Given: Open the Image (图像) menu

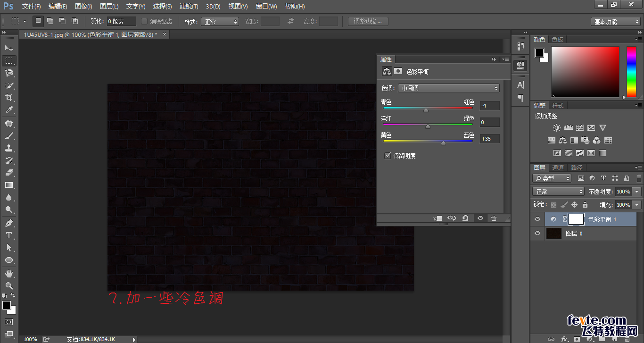Looking at the screenshot, I should point(83,7).
